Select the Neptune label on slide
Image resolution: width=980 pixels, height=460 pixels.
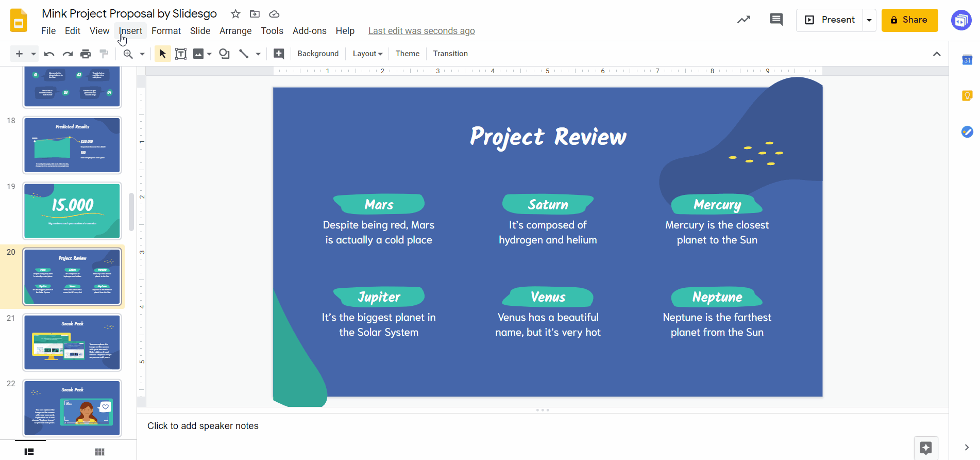(x=717, y=297)
